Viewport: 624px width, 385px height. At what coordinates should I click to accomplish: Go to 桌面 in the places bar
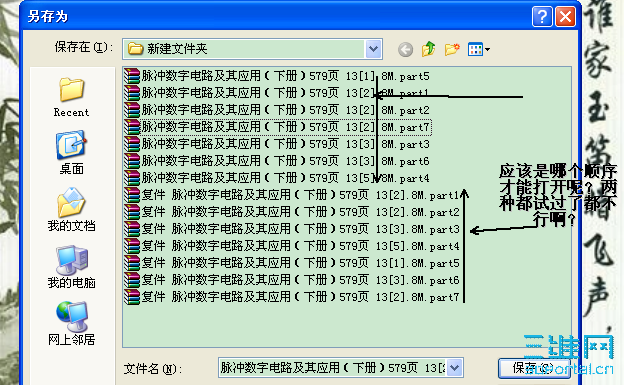(72, 153)
